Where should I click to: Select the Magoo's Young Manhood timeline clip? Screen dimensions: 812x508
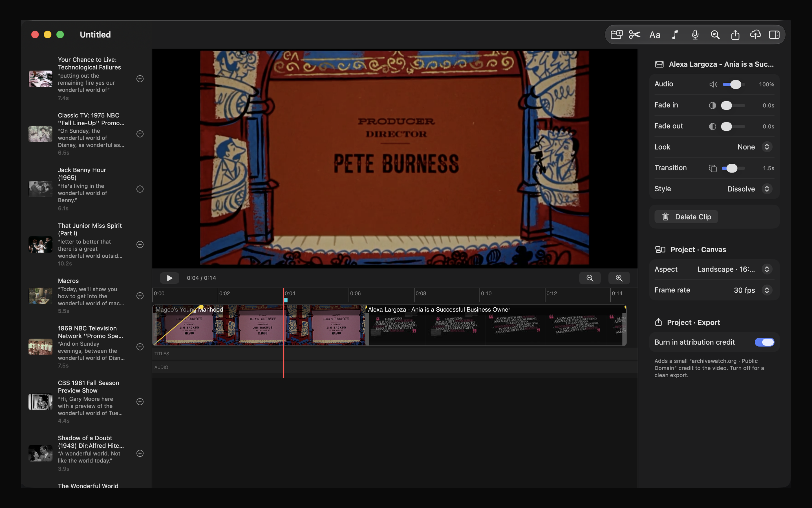tap(259, 325)
